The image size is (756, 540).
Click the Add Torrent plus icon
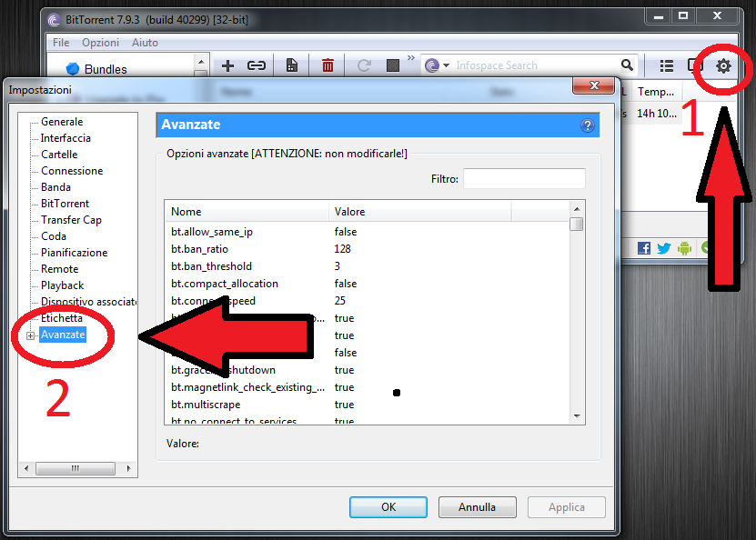click(x=227, y=65)
